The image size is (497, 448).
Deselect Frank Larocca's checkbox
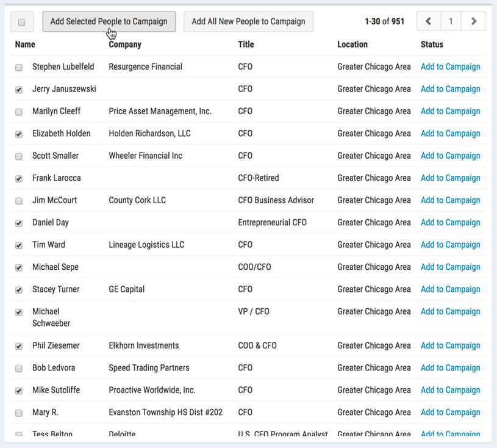click(18, 178)
